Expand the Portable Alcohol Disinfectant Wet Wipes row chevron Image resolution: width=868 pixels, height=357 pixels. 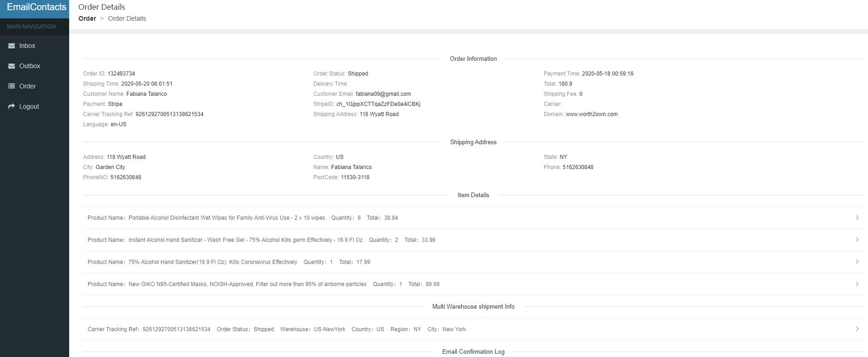tap(857, 217)
